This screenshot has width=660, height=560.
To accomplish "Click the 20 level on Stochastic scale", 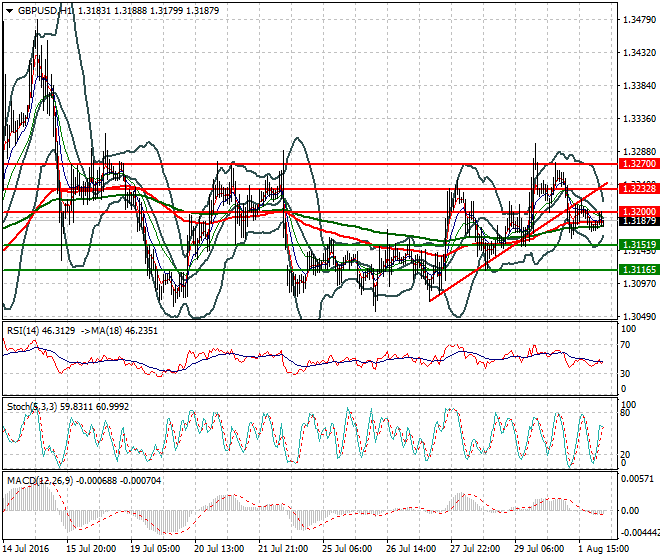I will coord(626,454).
